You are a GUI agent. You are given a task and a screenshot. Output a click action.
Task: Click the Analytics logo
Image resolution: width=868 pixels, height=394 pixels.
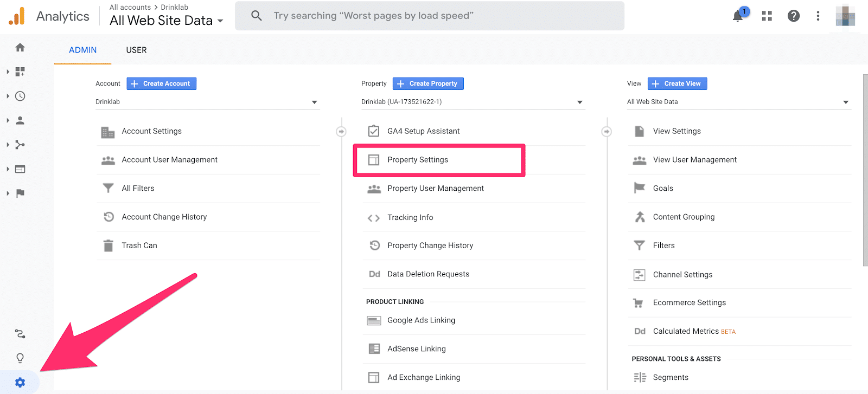(17, 16)
